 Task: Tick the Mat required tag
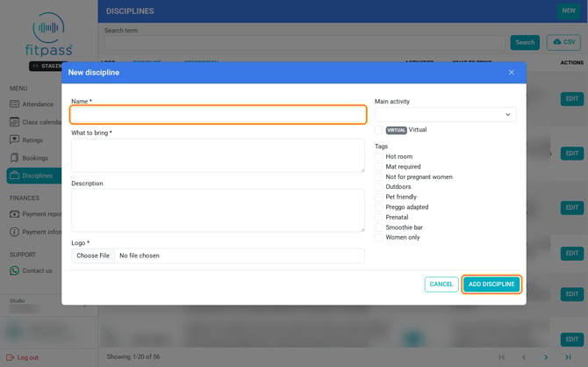[379, 167]
